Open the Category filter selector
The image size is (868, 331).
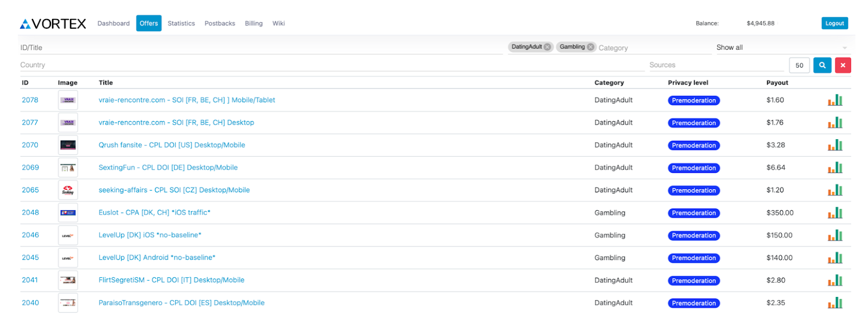click(x=654, y=48)
